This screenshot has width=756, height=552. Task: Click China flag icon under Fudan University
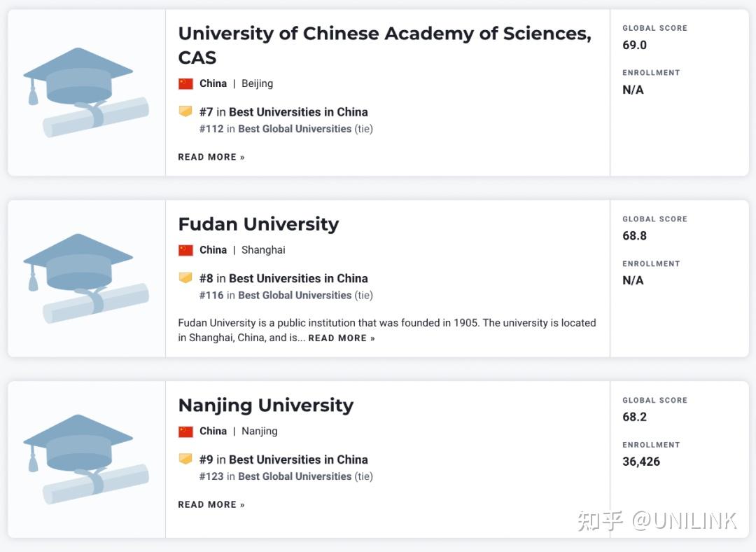pyautogui.click(x=185, y=250)
